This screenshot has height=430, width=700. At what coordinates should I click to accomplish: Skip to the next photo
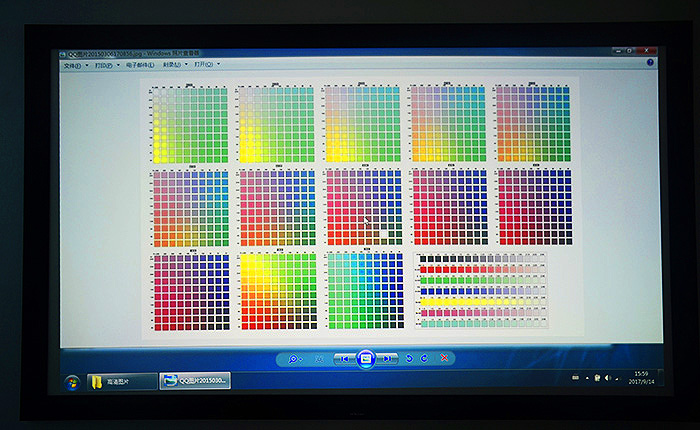pos(387,358)
